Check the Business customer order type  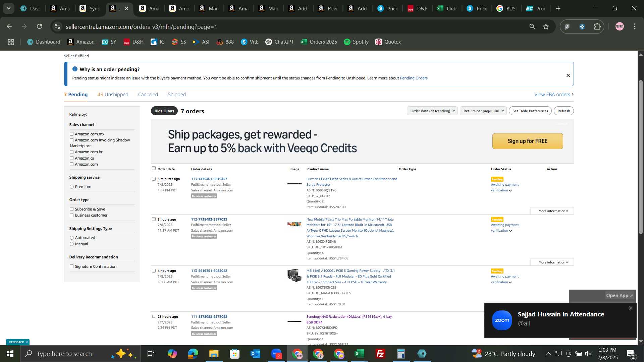71,215
